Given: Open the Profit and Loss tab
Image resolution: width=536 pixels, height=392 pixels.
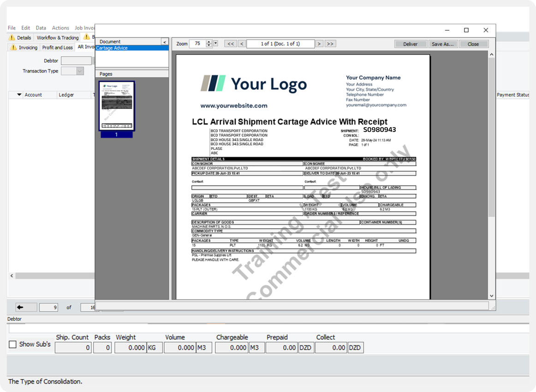Looking at the screenshot, I should [x=57, y=48].
